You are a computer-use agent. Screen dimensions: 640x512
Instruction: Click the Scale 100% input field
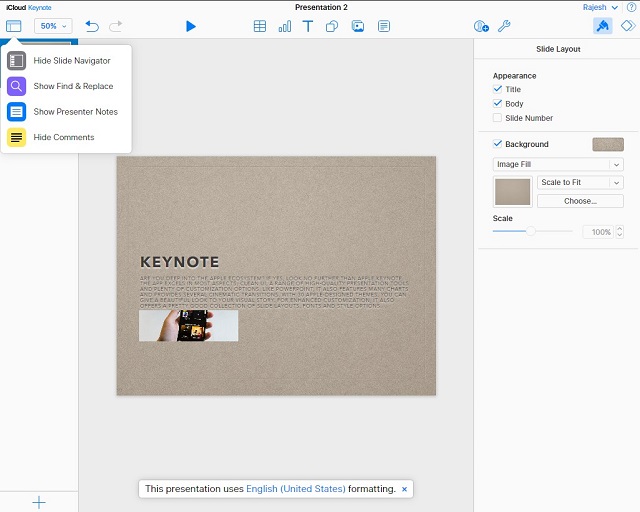[x=598, y=232]
